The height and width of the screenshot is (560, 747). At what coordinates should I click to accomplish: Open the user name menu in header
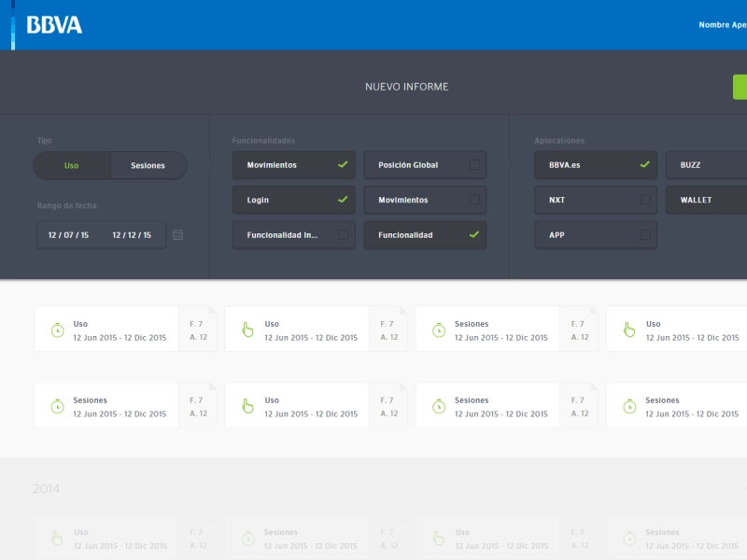pyautogui.click(x=722, y=25)
